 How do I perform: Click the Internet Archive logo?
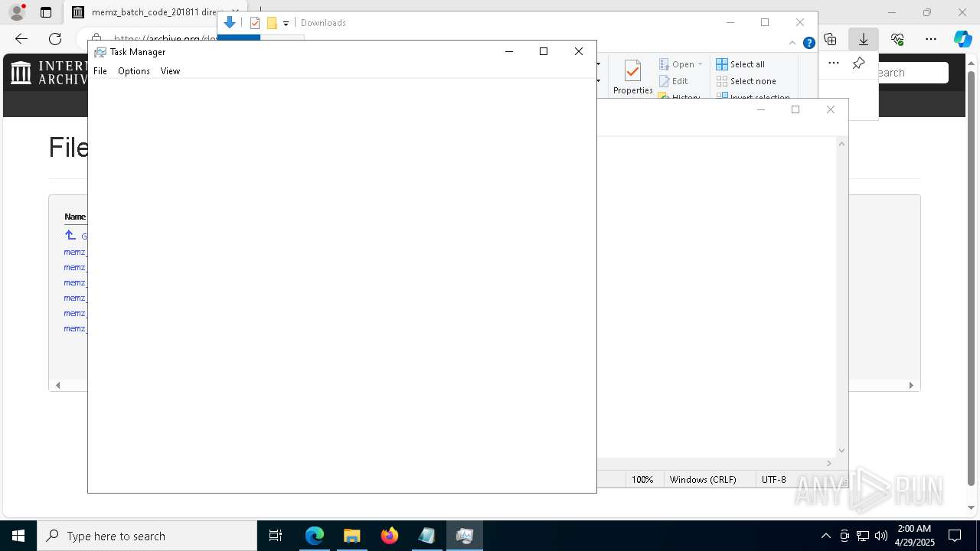pyautogui.click(x=47, y=73)
